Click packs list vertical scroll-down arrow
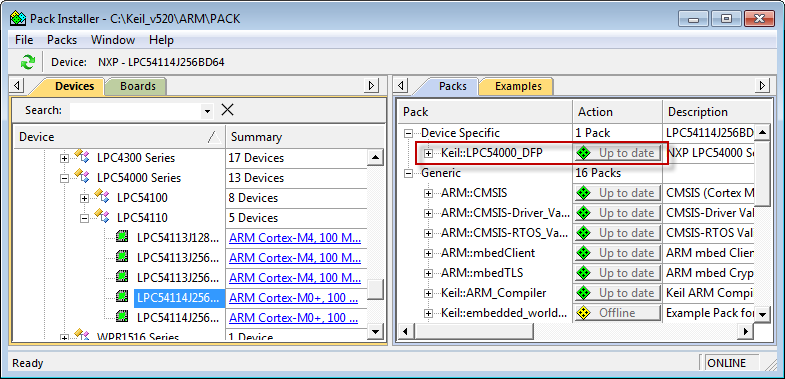 point(762,314)
